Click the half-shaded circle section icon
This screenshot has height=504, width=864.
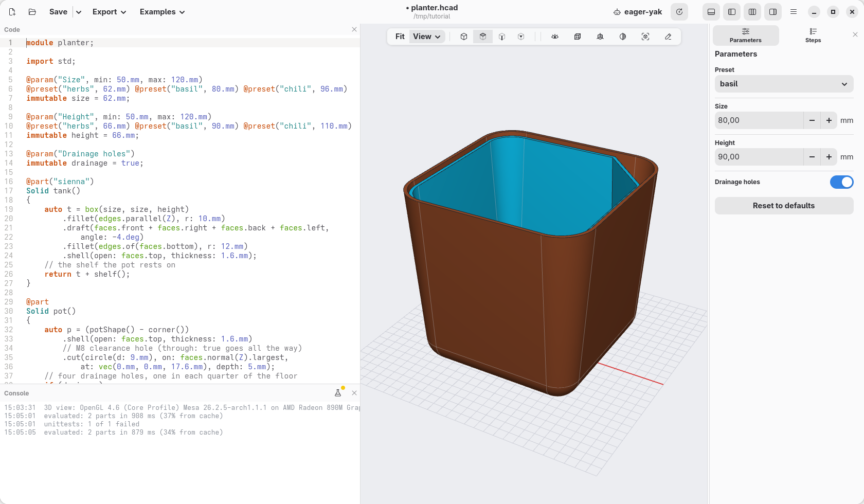pos(623,37)
